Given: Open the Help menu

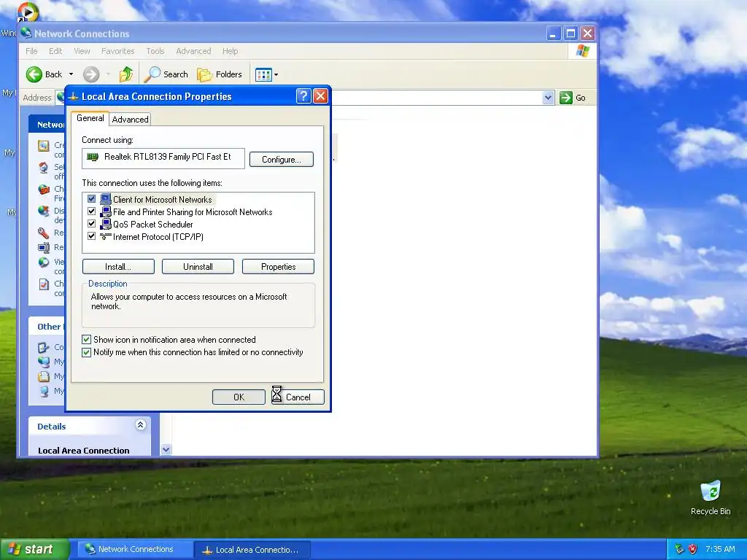Looking at the screenshot, I should tap(230, 51).
